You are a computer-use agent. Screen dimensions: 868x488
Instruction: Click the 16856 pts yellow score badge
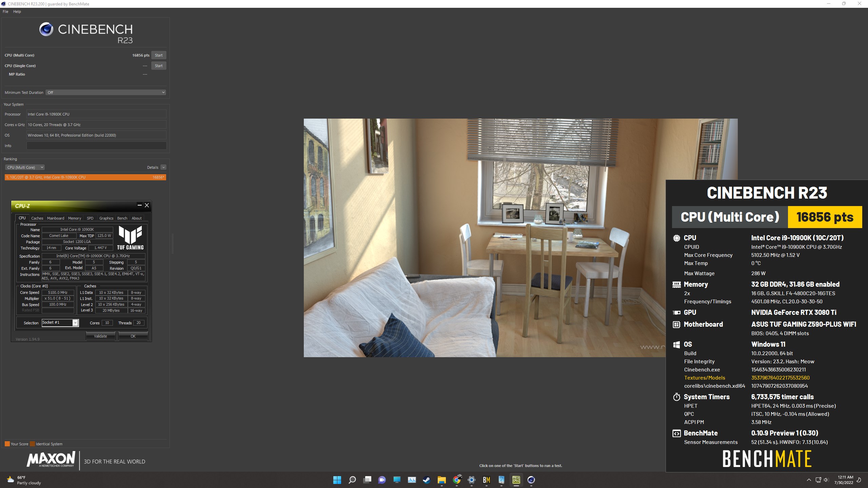[x=825, y=217]
